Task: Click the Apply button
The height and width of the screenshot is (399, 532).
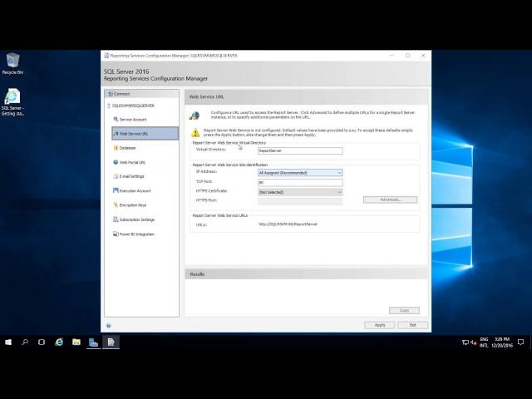Action: [x=379, y=325]
